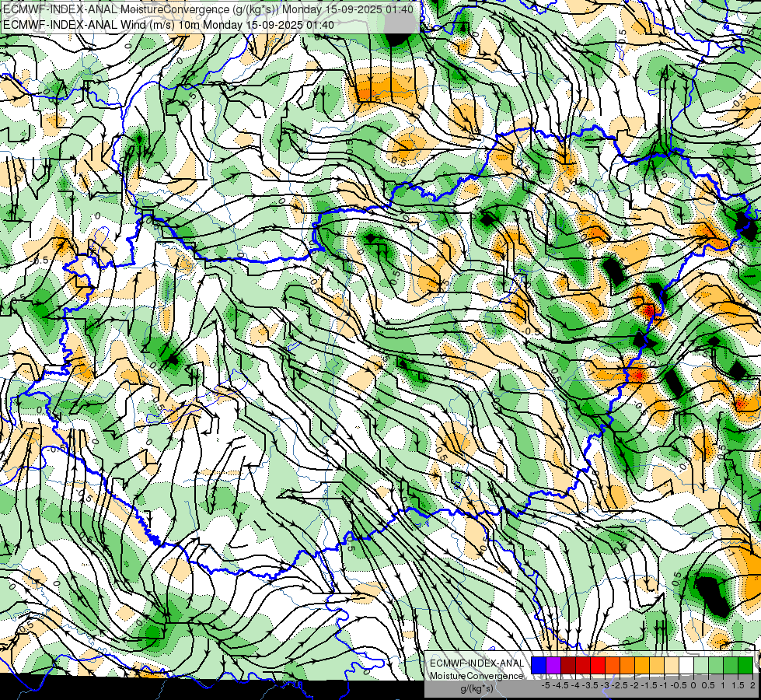
Task: Click the '-1' tick value in the legend scale
Action: coord(664,685)
